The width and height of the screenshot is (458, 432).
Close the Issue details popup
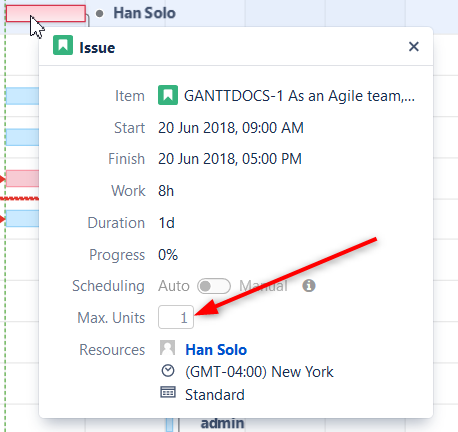[414, 47]
